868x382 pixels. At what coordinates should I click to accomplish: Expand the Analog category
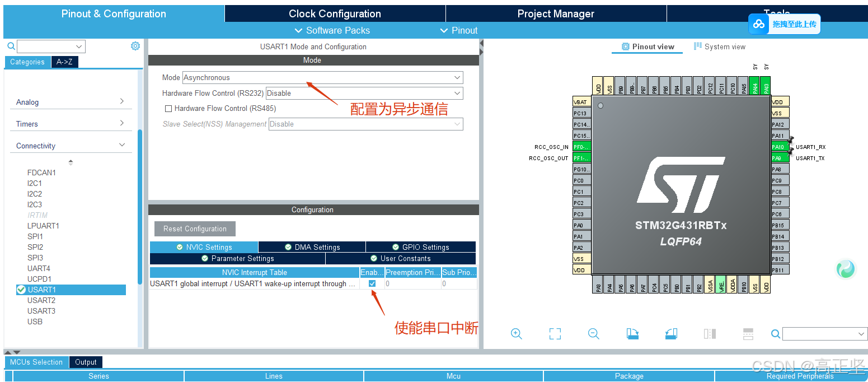click(71, 102)
